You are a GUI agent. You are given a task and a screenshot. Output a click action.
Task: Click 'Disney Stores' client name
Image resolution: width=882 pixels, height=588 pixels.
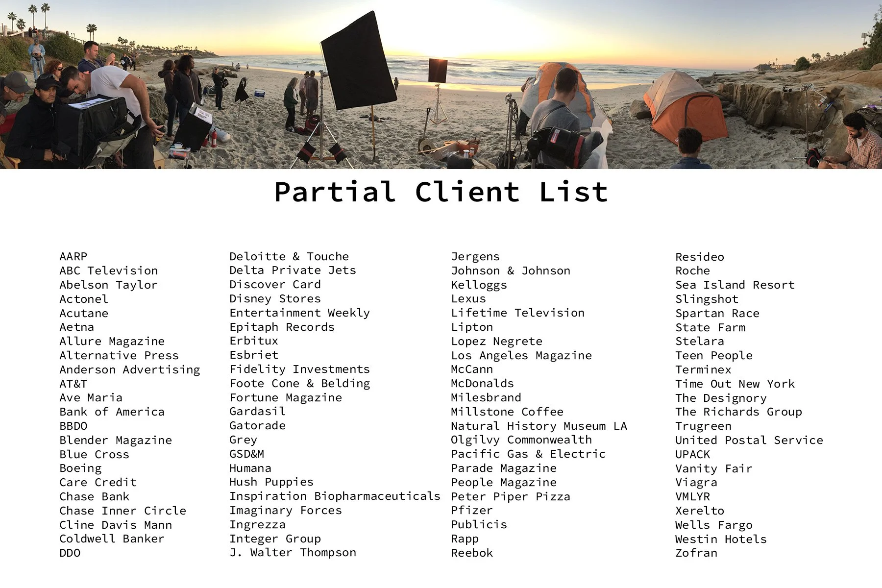pos(275,298)
